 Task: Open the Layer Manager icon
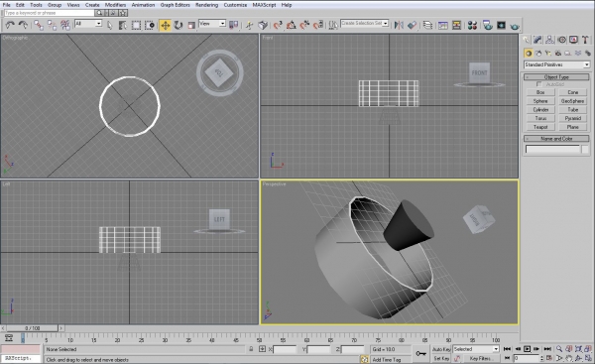pos(427,25)
